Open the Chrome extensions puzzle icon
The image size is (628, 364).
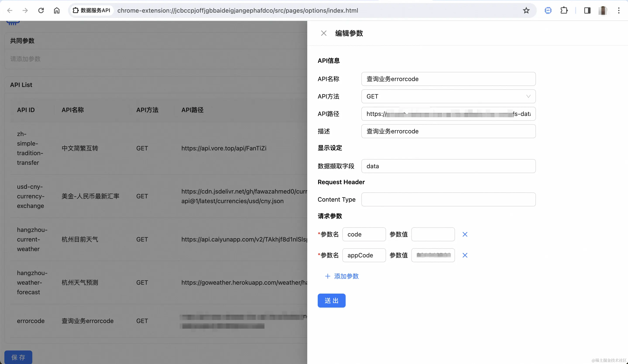coord(564,10)
